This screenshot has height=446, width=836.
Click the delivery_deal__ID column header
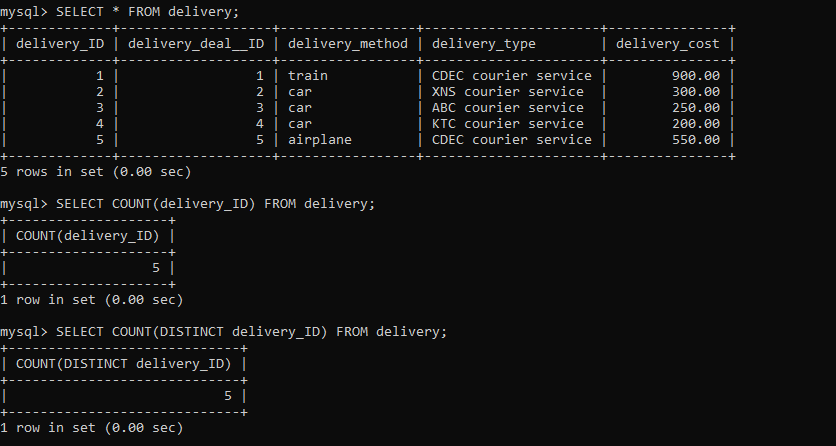point(196,44)
